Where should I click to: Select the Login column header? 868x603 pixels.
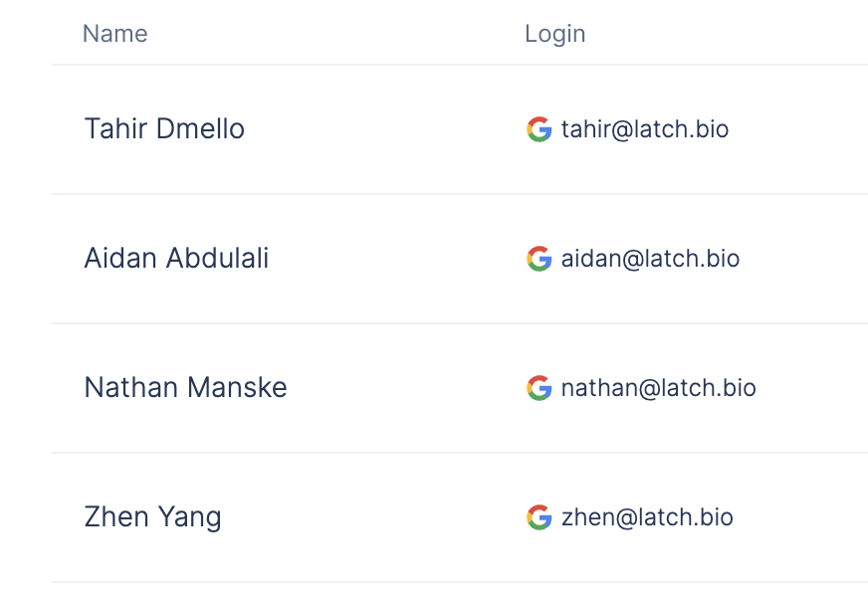click(x=554, y=34)
